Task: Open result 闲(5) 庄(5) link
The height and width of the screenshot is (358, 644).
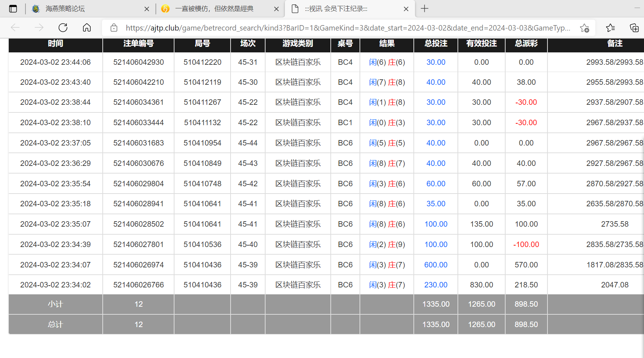Action: point(387,143)
